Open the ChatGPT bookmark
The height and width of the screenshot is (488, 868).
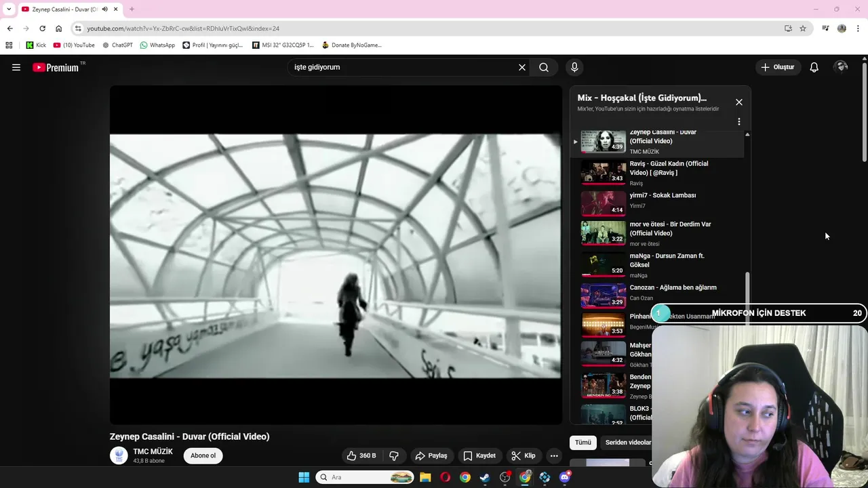pyautogui.click(x=117, y=45)
